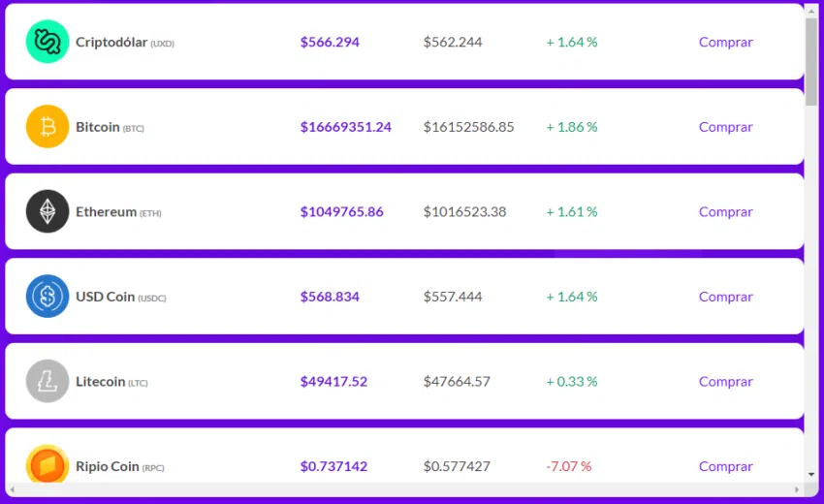Image resolution: width=824 pixels, height=504 pixels.
Task: Click the horizontal scrollbar right arrow
Action: [797, 489]
